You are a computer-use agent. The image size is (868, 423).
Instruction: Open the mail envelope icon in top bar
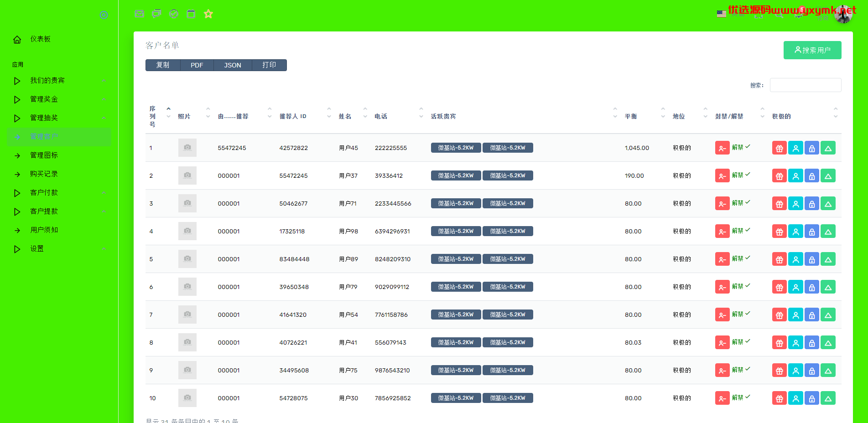(x=140, y=14)
